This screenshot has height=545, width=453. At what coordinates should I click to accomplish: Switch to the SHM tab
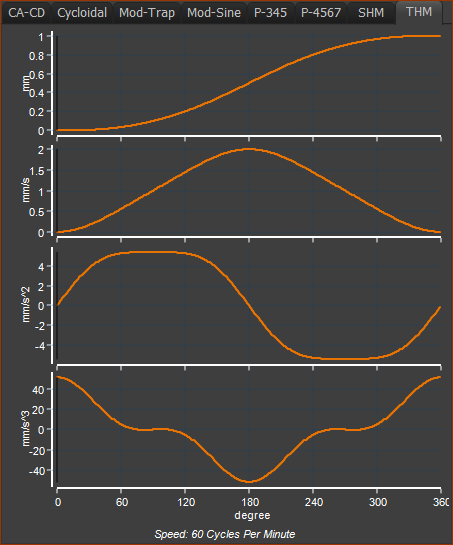click(x=371, y=13)
